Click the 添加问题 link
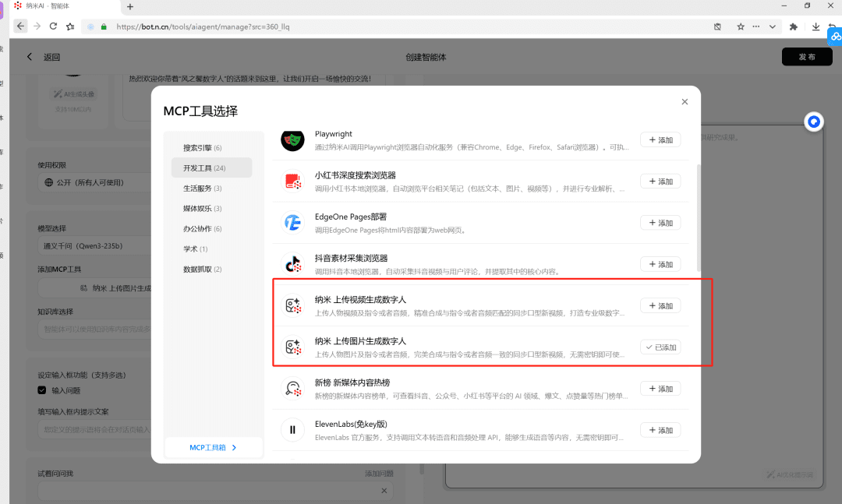842x504 pixels. click(379, 474)
